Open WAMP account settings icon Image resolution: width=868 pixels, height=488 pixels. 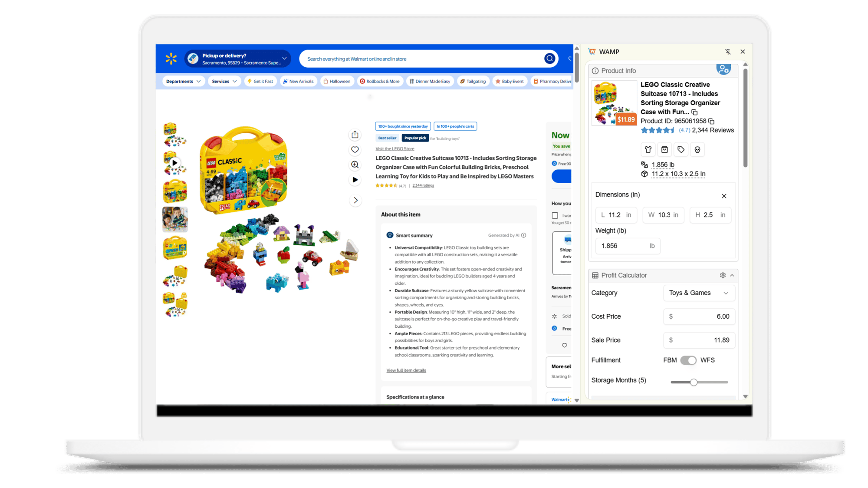(x=723, y=69)
